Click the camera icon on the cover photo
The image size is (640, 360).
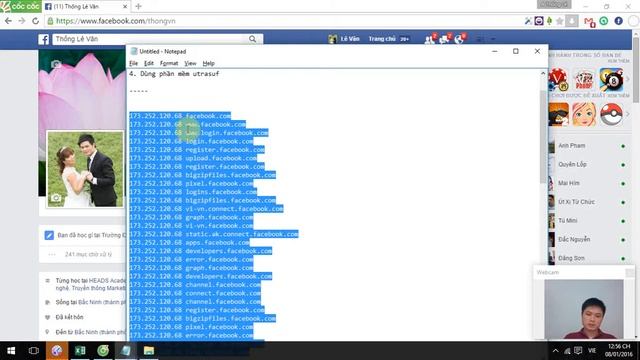click(x=56, y=64)
